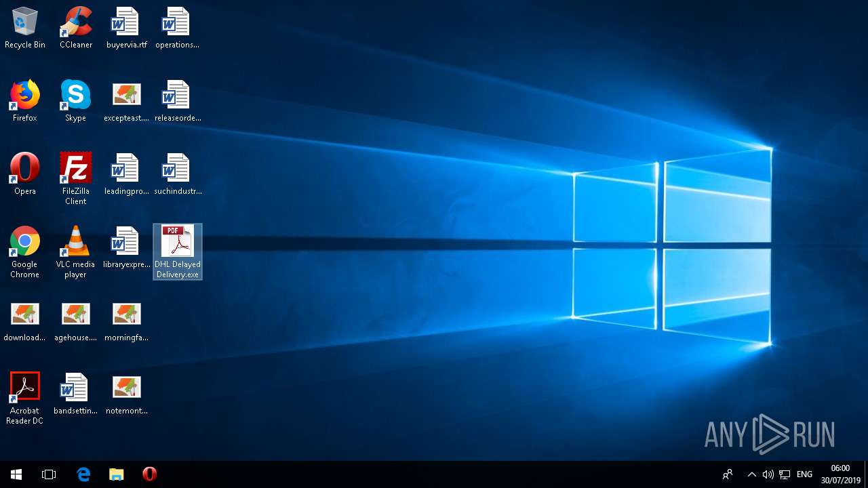This screenshot has width=868, height=488.
Task: Open the People icon in the taskbar
Action: click(728, 474)
